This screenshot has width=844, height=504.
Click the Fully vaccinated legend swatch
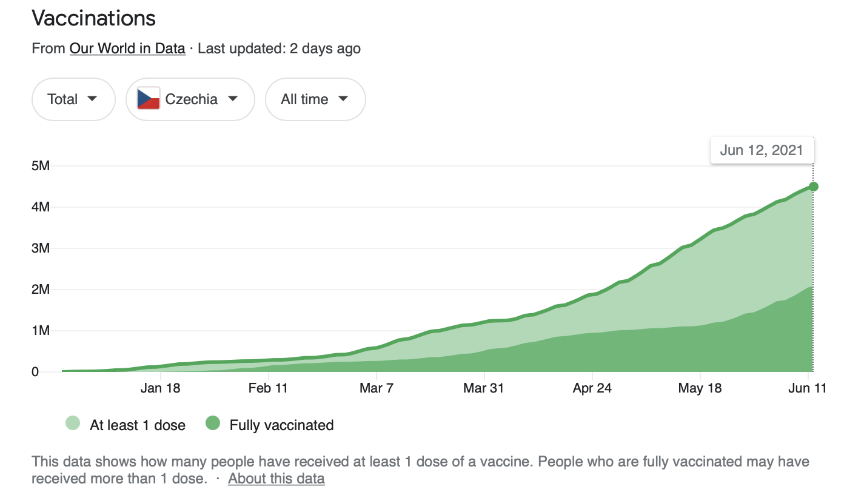click(x=213, y=424)
